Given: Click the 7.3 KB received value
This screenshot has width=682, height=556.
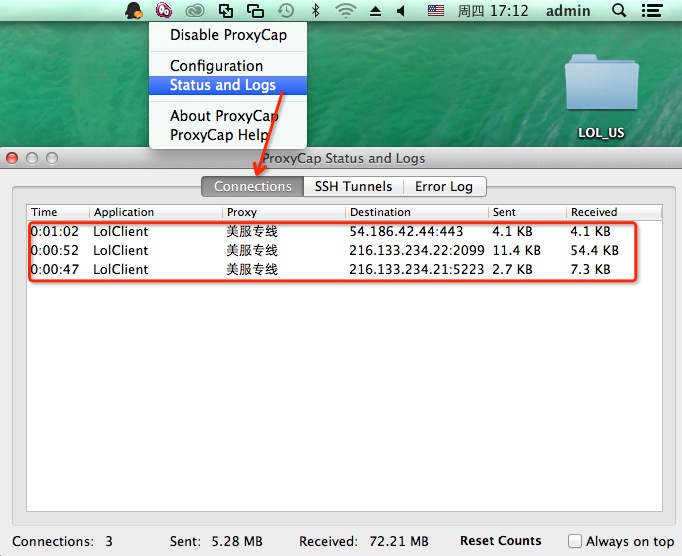Looking at the screenshot, I should (x=590, y=270).
